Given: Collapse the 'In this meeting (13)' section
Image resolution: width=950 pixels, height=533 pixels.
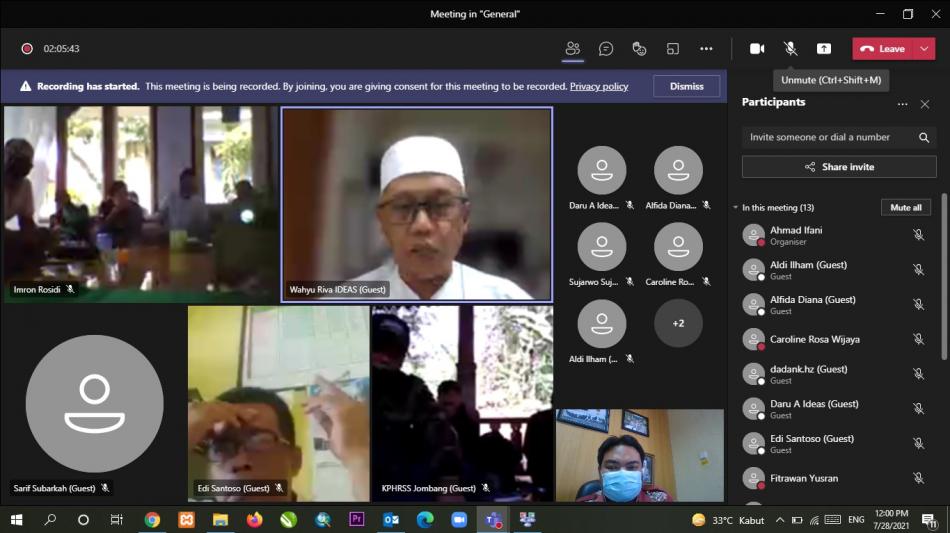Looking at the screenshot, I should 735,208.
